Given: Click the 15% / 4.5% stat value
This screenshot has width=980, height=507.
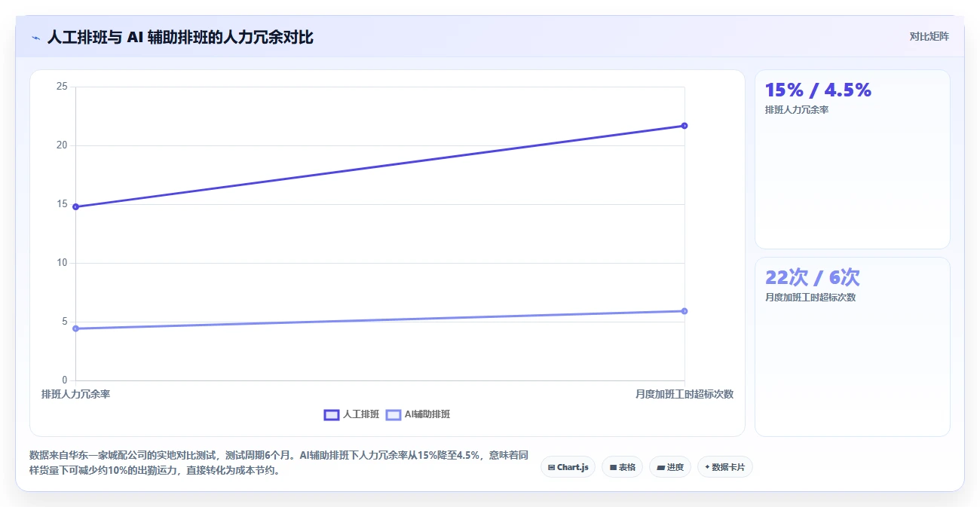Looking at the screenshot, I should [818, 90].
